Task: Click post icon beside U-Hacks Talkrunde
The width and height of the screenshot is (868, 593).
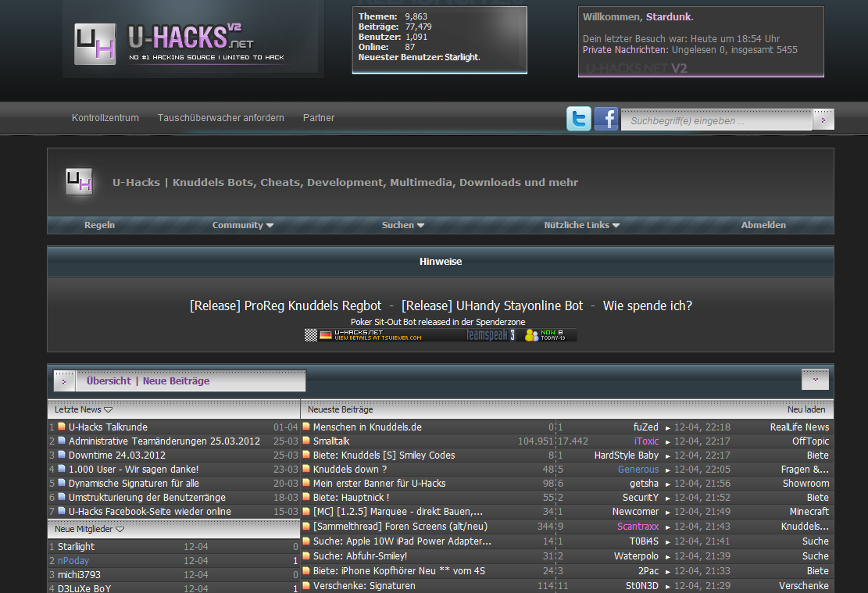Action: point(62,427)
